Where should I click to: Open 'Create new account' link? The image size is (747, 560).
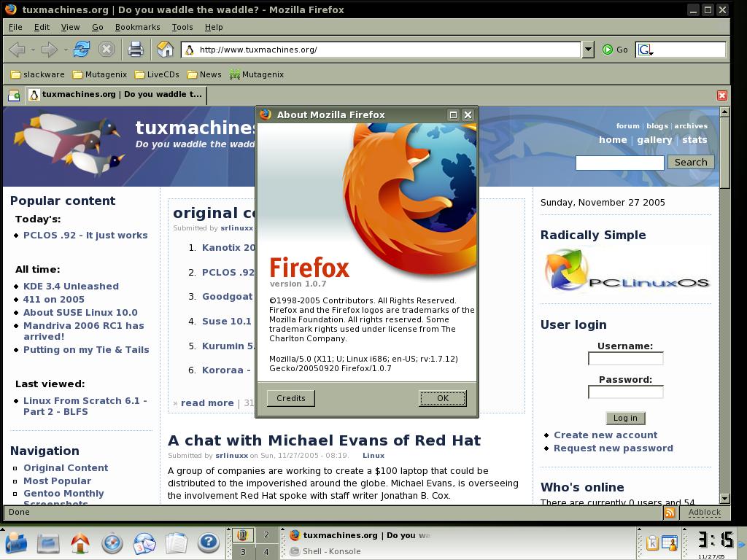coord(605,435)
